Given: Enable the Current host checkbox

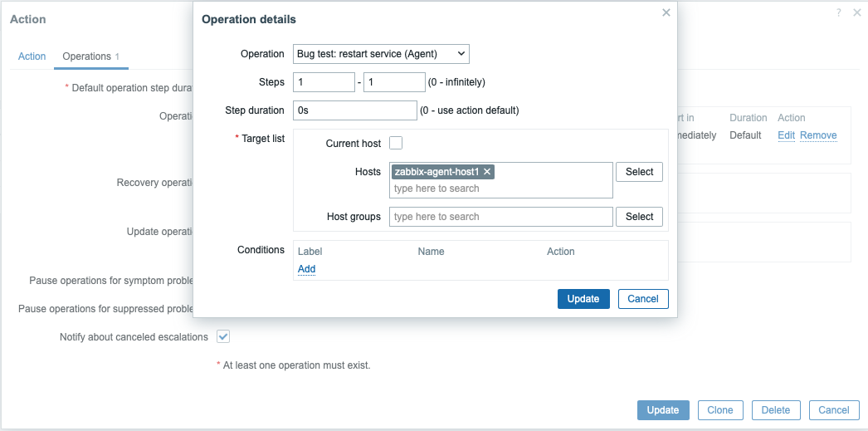Looking at the screenshot, I should pos(396,143).
